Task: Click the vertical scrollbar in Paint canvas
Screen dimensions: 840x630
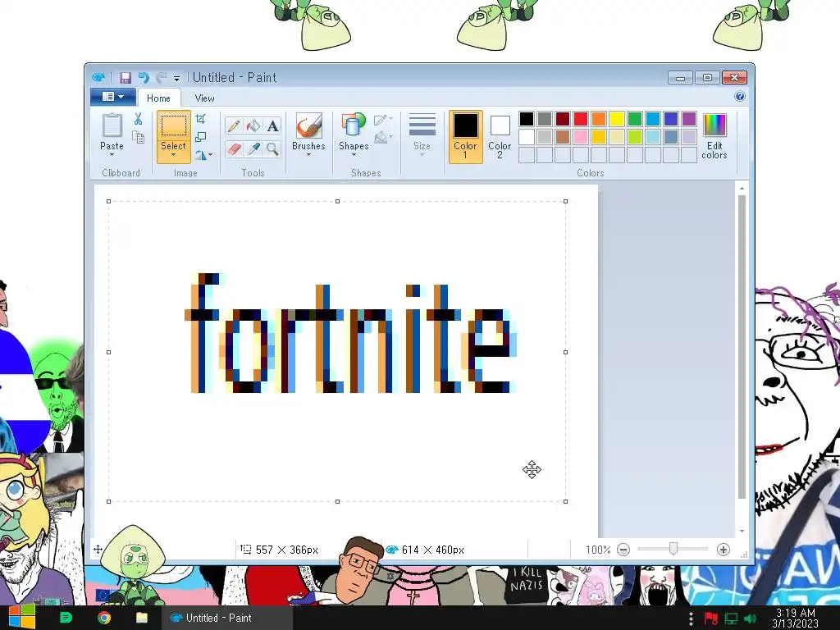Action: click(742, 347)
